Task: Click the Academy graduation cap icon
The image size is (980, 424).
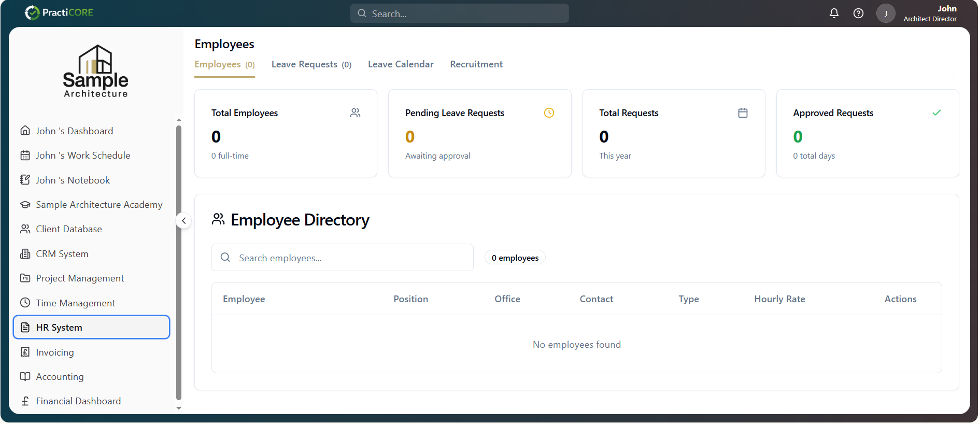Action: [x=25, y=205]
